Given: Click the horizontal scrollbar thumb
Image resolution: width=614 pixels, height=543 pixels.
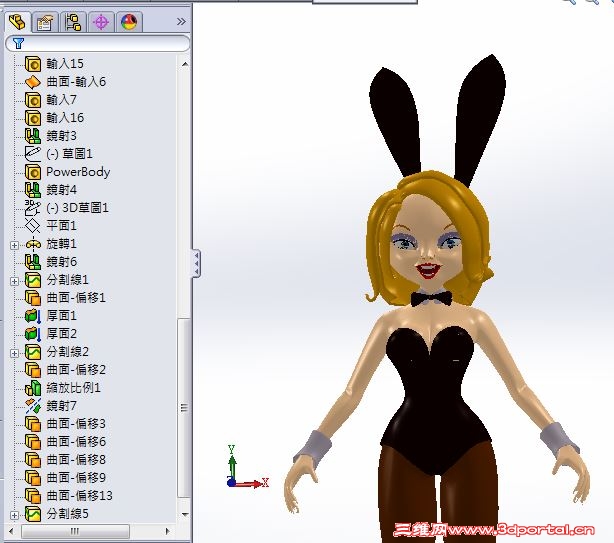Looking at the screenshot, I should (x=75, y=531).
